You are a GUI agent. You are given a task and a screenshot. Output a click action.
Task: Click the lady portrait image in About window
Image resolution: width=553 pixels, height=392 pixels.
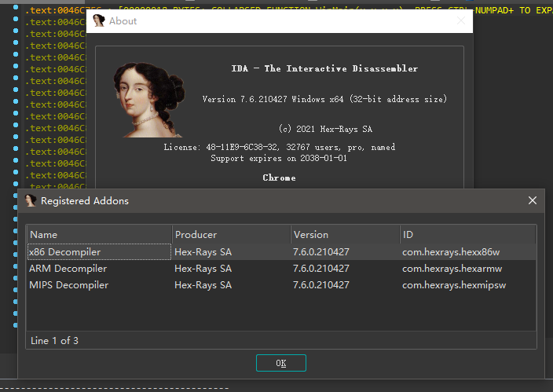click(148, 100)
